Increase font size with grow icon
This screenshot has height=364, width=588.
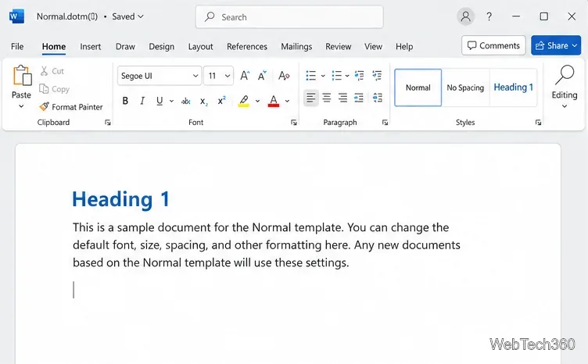point(245,76)
